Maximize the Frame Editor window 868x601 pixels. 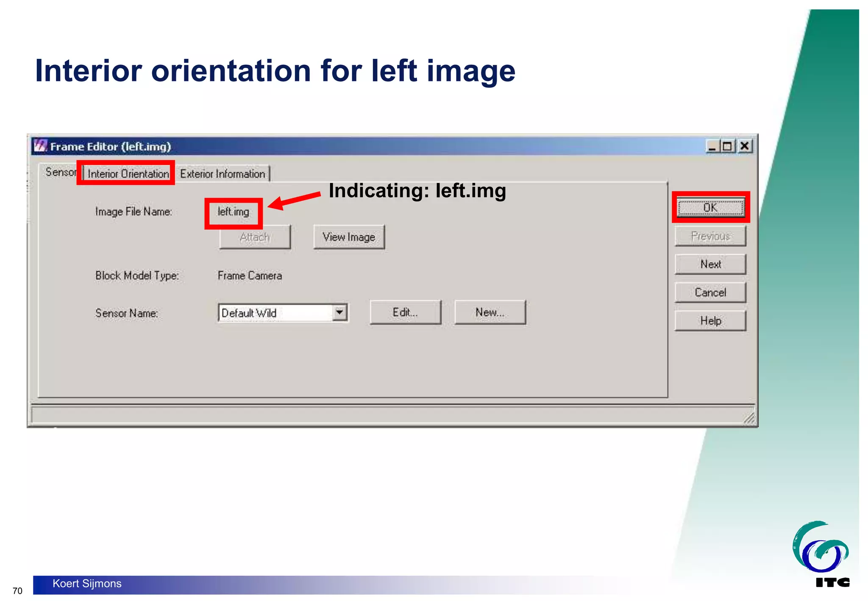[x=727, y=147]
